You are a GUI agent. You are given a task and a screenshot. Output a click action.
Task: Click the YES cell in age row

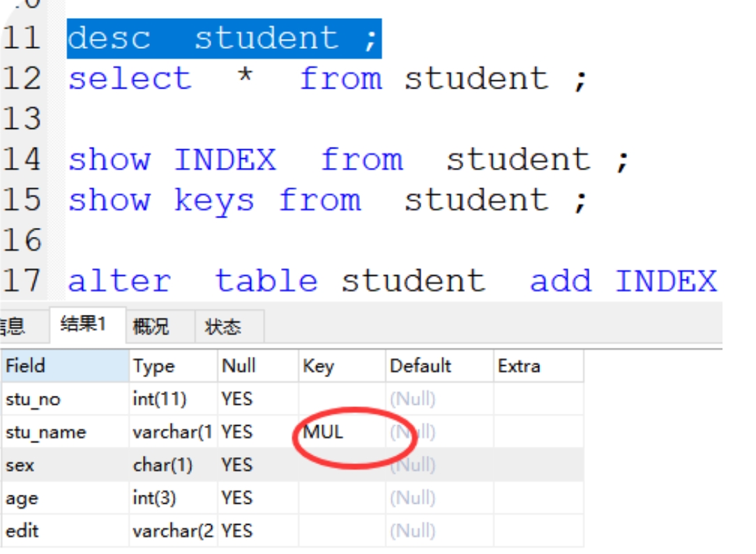click(x=258, y=498)
